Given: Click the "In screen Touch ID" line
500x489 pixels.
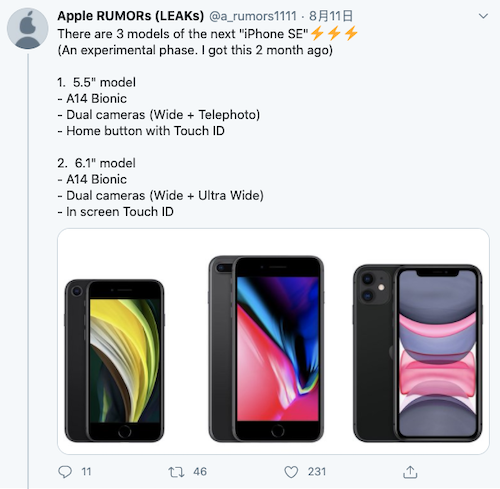Looking at the screenshot, I should 116,212.
